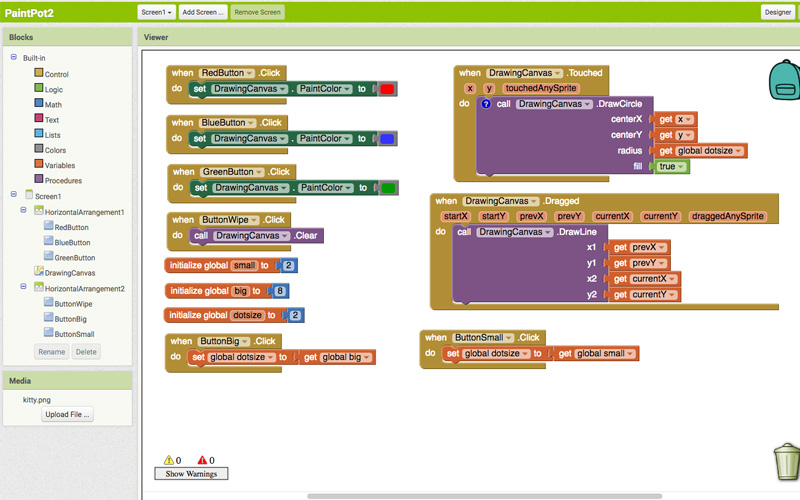This screenshot has width=800, height=500.
Task: Click the startX parameter in Dragged block
Action: point(456,216)
